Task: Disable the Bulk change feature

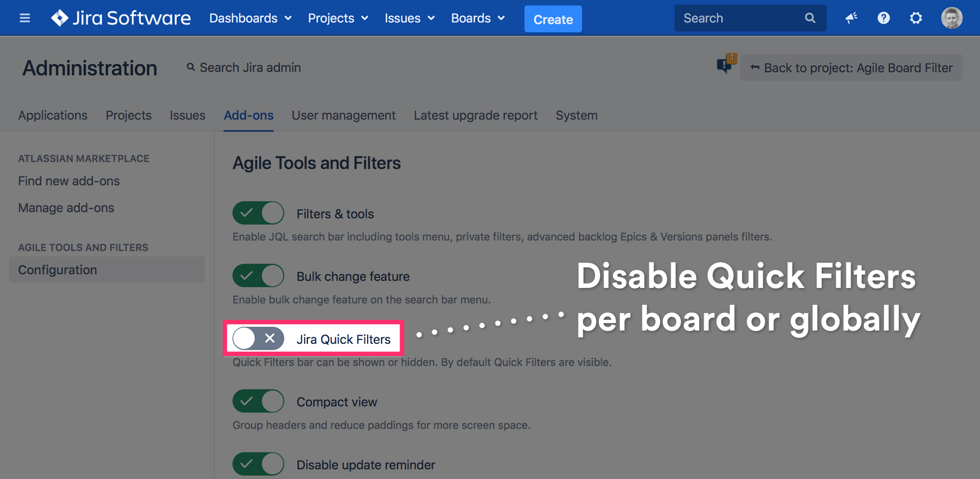Action: 258,276
